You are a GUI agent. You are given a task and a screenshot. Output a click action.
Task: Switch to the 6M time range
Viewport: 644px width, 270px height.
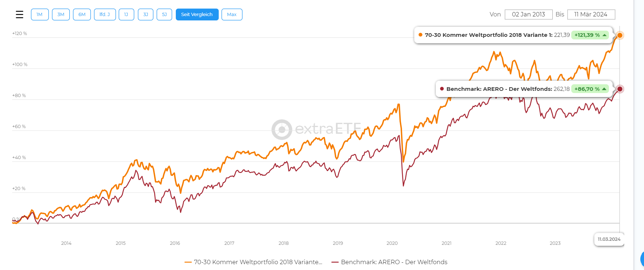pos(82,15)
